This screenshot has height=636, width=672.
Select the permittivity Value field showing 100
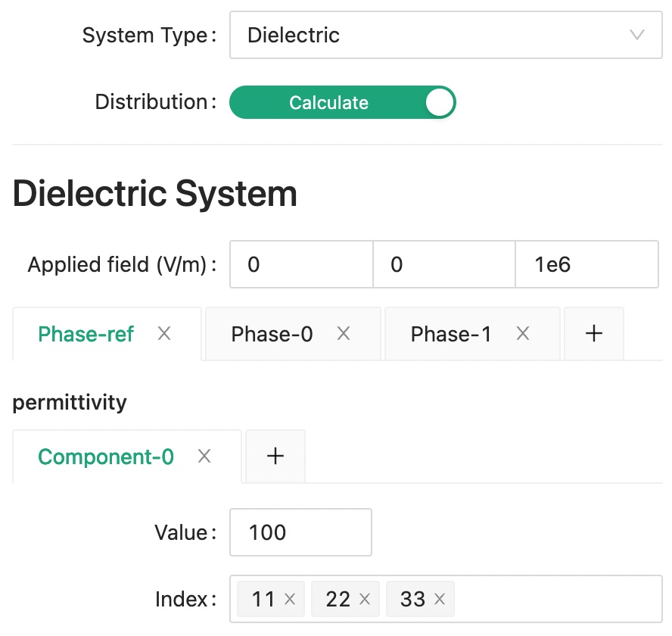click(x=300, y=532)
